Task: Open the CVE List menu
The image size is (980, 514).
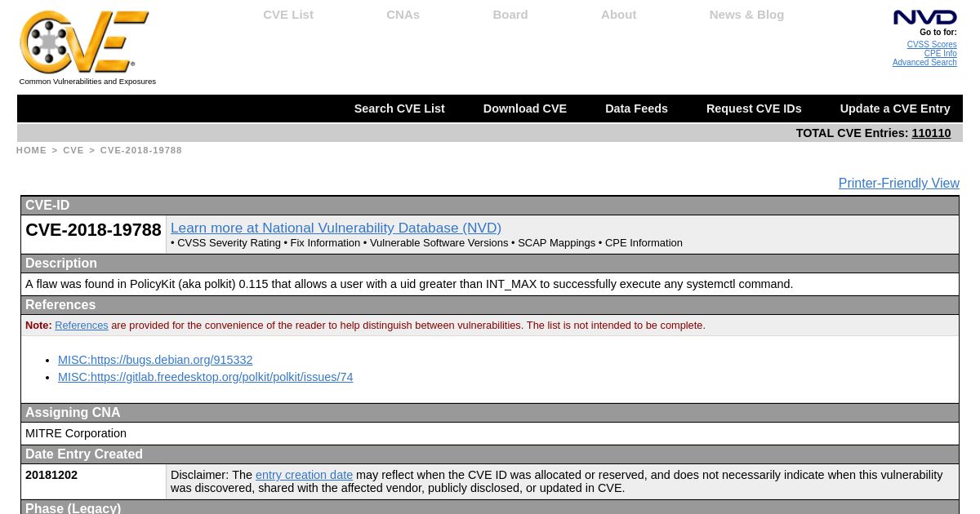Action: coord(288,15)
